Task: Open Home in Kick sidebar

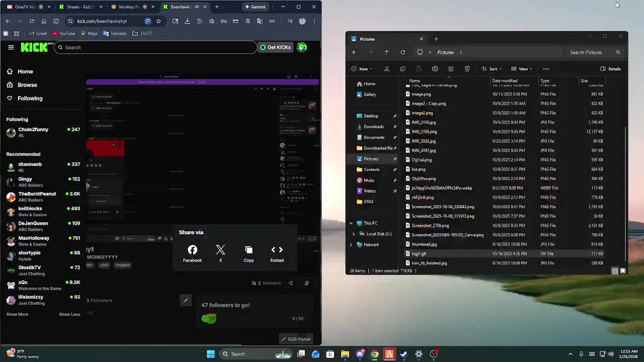Action: (x=20, y=71)
